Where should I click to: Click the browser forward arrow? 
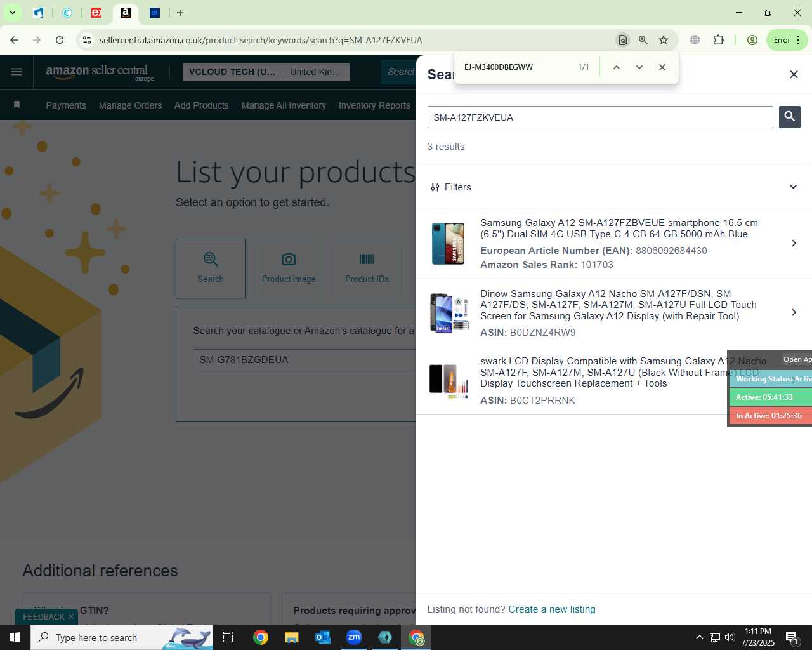37,40
